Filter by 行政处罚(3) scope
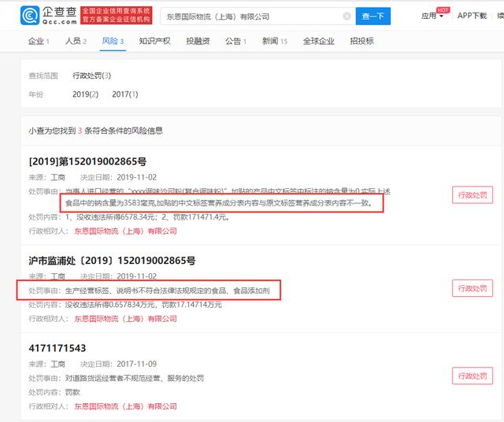Viewport: 504px width, 422px height. coord(91,76)
